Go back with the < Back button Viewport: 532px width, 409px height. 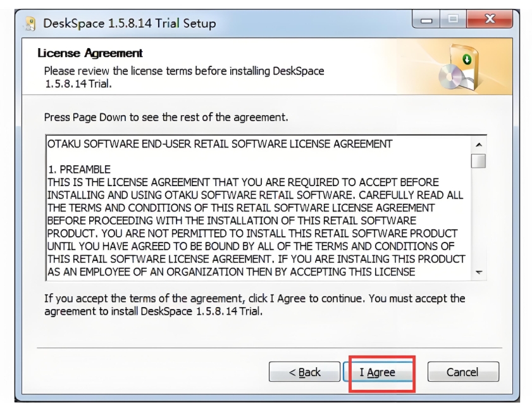304,372
